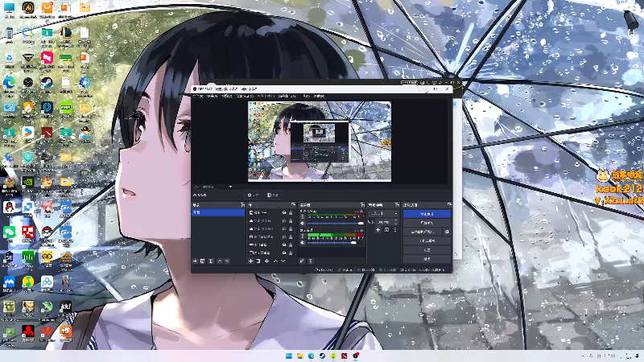Open Steam desktop shortcut

[x=47, y=84]
